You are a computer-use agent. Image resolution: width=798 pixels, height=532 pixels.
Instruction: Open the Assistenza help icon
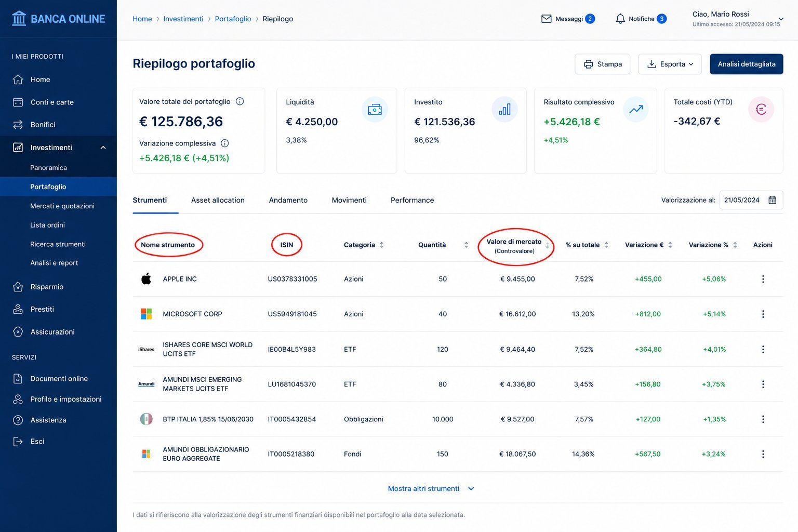click(18, 420)
